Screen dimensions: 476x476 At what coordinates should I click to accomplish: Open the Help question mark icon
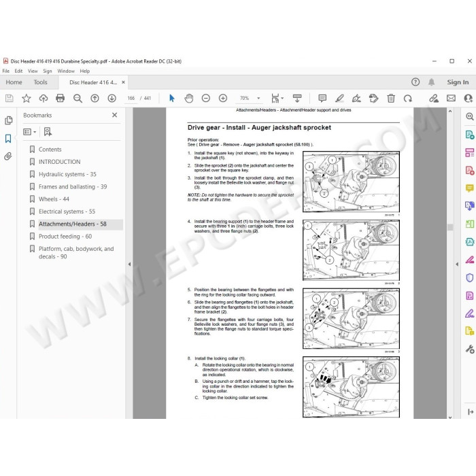(415, 82)
